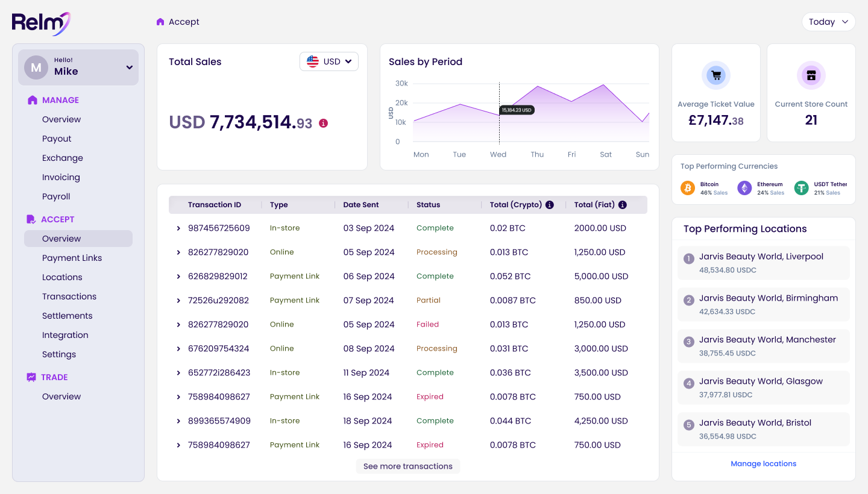Click the Bitcoin currency icon
This screenshot has height=494, width=868.
688,188
